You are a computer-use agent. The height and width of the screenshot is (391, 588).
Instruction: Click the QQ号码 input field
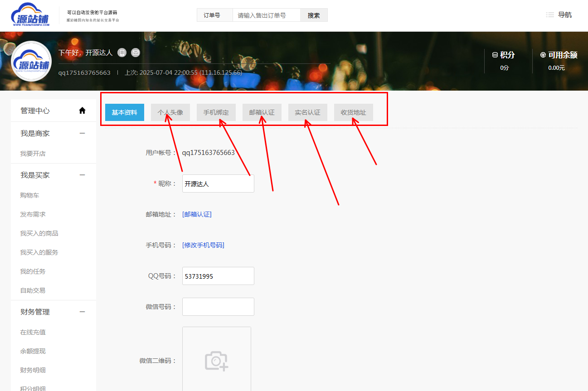tap(218, 276)
